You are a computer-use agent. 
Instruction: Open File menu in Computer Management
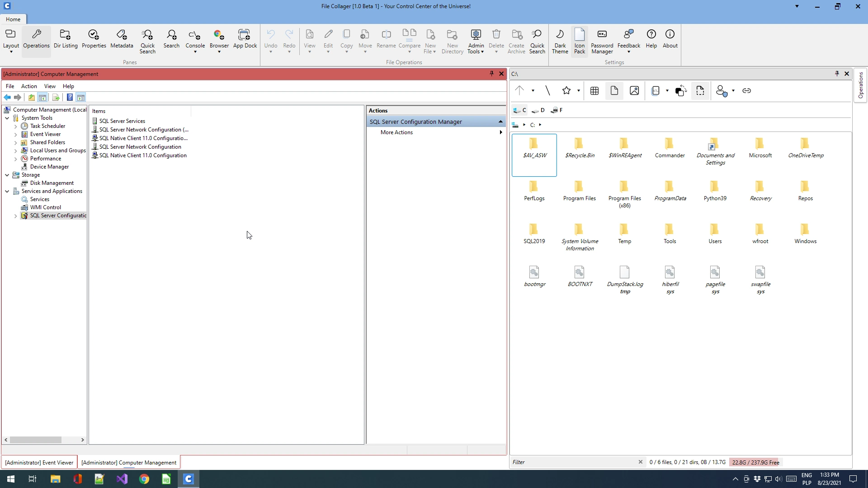(10, 86)
